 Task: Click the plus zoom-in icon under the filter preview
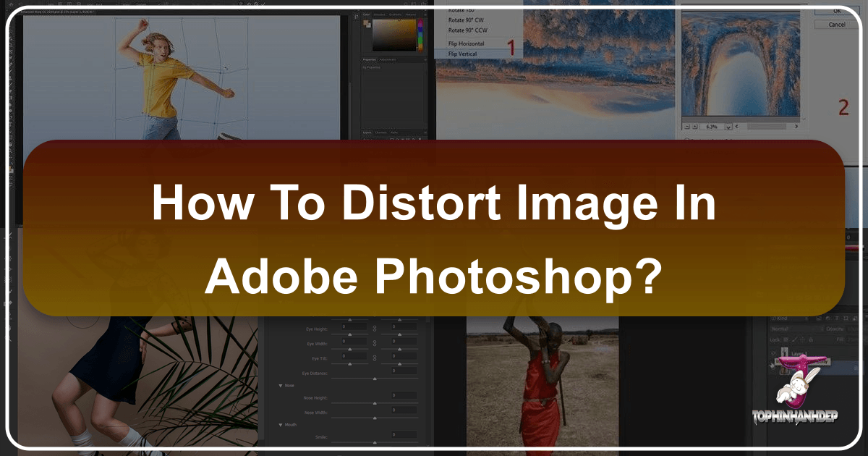point(695,126)
